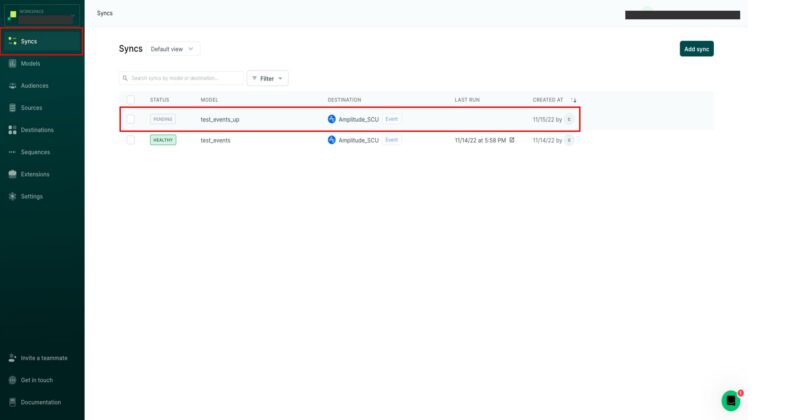Open last run details icon for test_events
Screen dimensions: 800x420
tap(512, 140)
